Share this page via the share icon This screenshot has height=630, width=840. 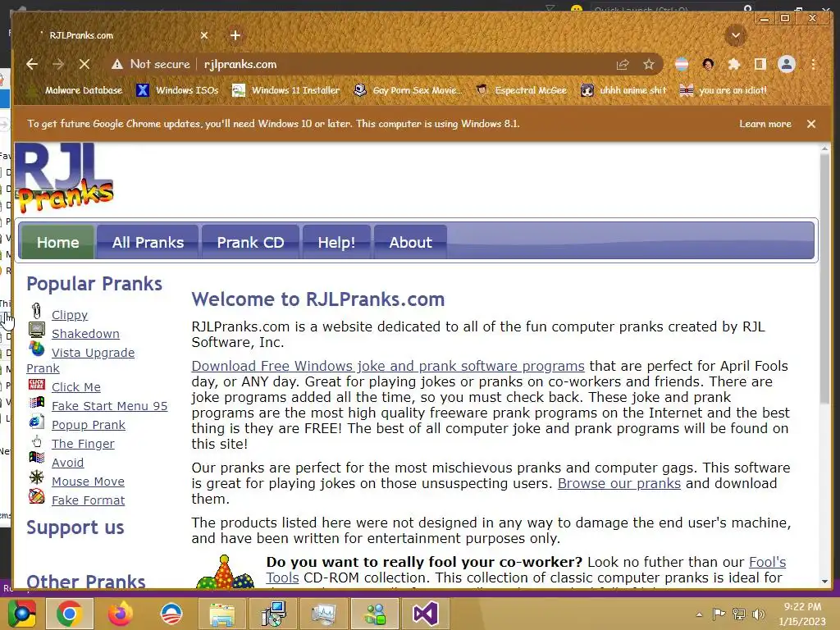[623, 65]
